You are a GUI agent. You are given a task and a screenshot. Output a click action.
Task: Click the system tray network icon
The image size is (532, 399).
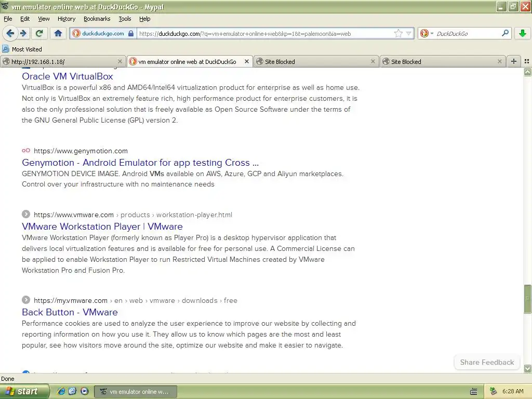494,392
